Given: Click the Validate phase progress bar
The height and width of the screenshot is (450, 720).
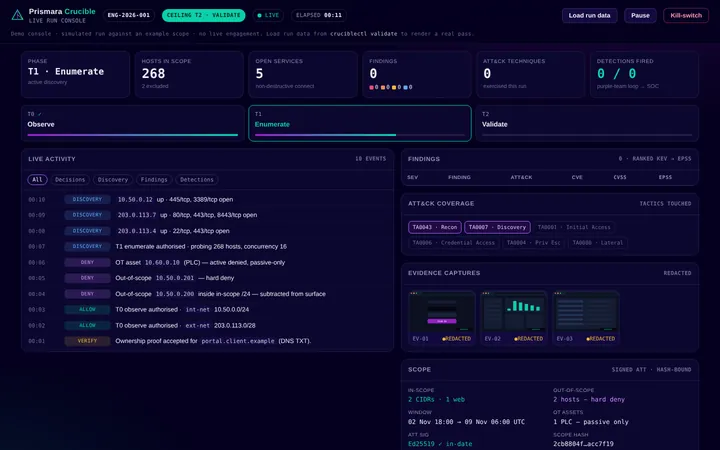Looking at the screenshot, I should coord(587,135).
